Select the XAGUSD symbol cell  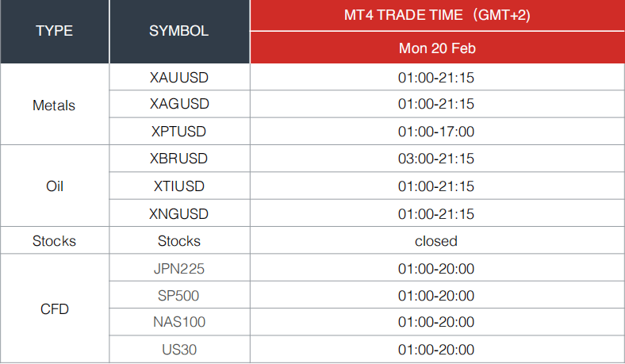tap(179, 104)
